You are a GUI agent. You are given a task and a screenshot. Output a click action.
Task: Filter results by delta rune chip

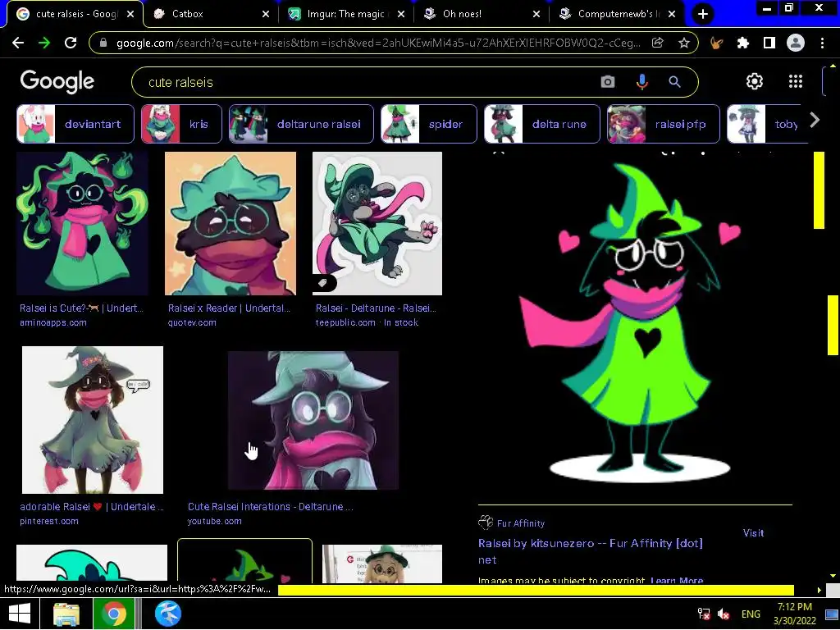(541, 124)
